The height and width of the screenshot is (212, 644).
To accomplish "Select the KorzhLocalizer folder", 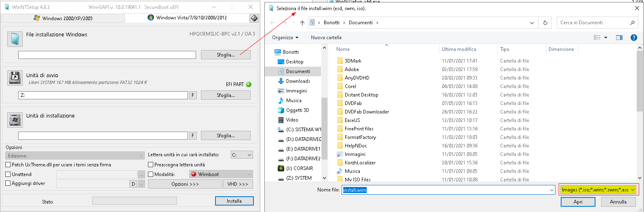I will 360,163.
